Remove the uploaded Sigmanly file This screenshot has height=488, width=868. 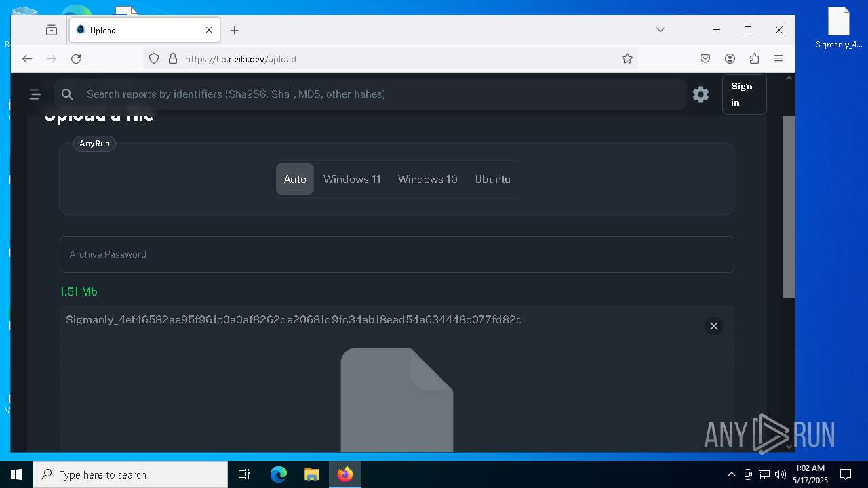tap(714, 326)
